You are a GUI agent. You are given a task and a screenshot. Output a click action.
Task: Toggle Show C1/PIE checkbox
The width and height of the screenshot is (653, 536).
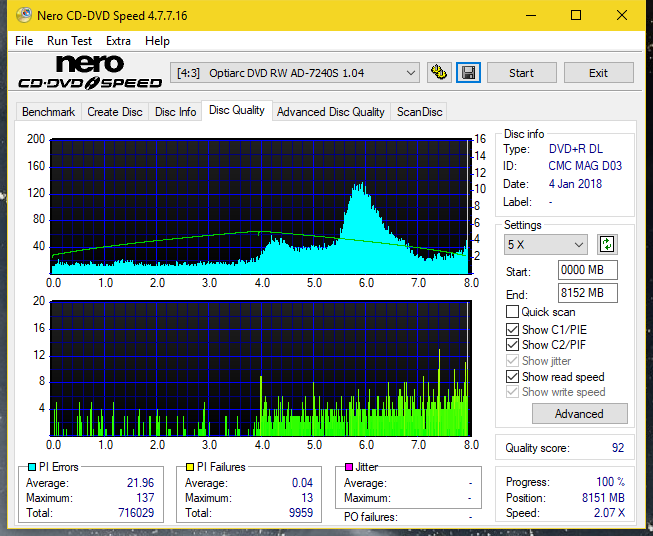click(512, 330)
